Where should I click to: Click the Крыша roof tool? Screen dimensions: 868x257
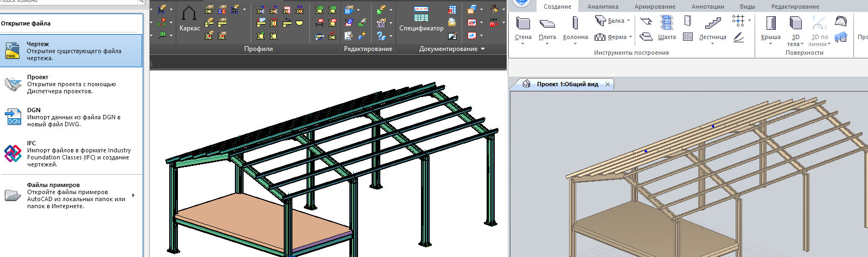pos(770,28)
